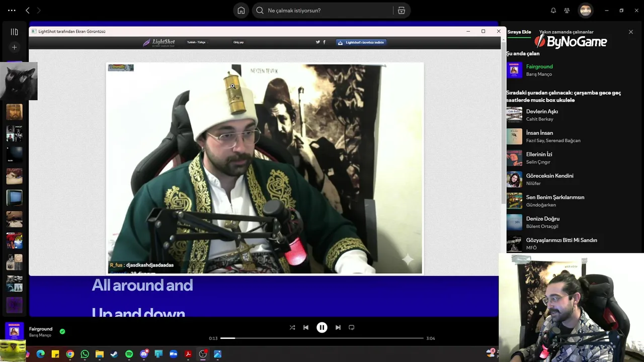Open WhatsApp from the taskbar
This screenshot has height=362, width=644.
85,354
